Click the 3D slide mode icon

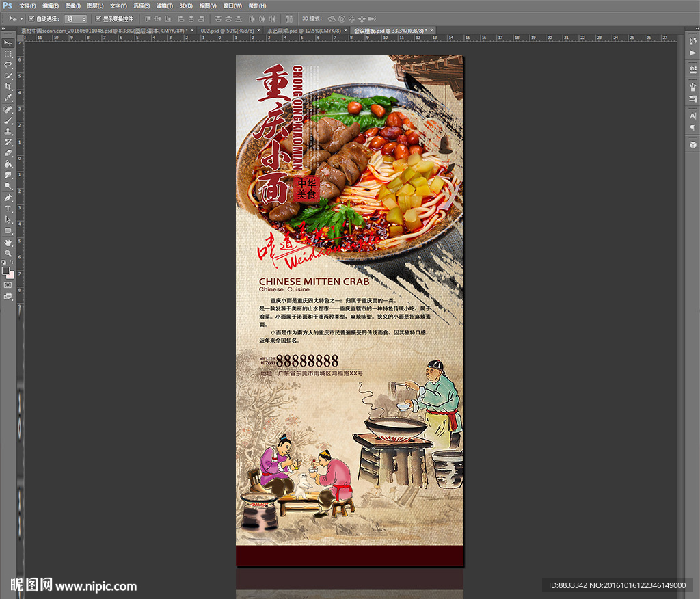coord(362,18)
